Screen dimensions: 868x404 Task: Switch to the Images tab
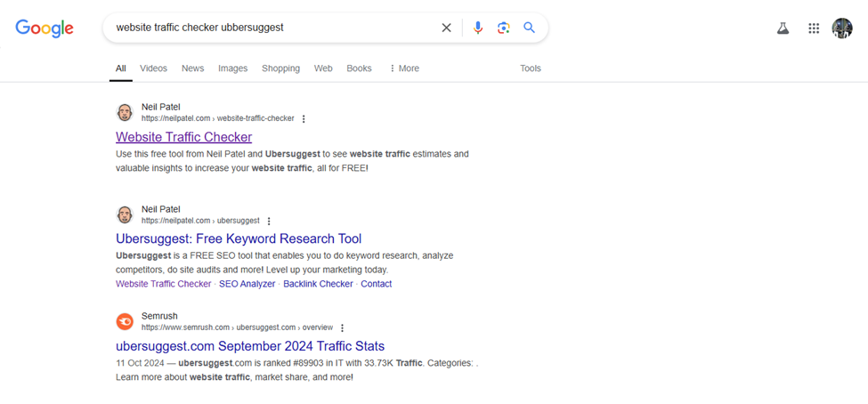point(232,69)
